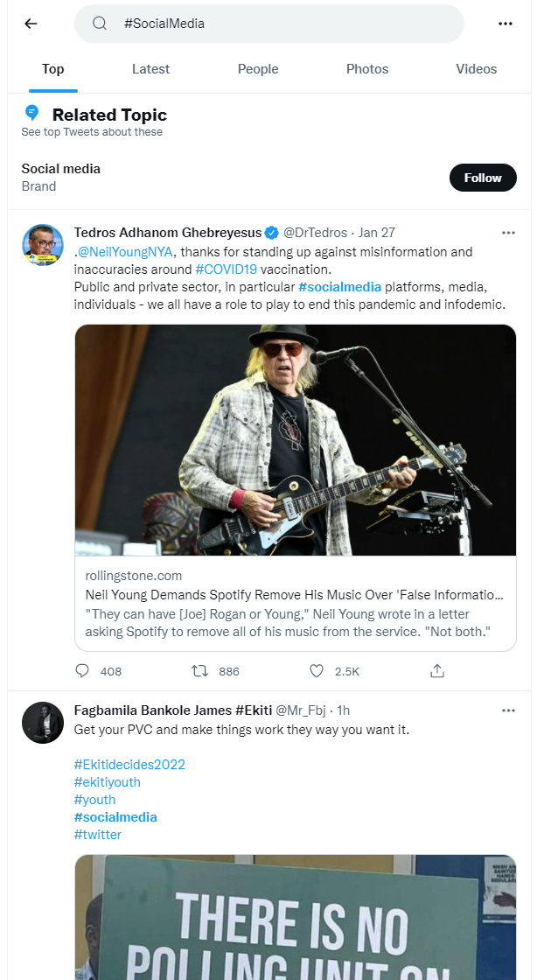Click the #Ekitidecides2022 hashtag
The width and height of the screenshot is (537, 980).
click(x=129, y=765)
